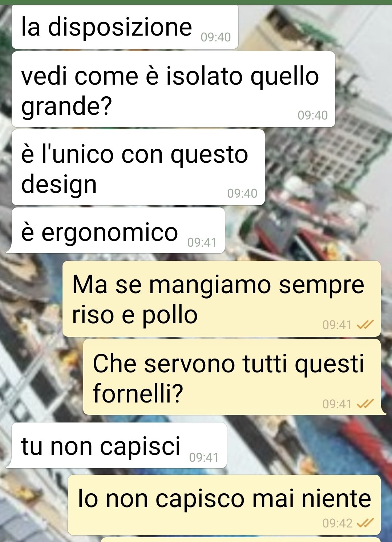Select the "Ma se mangiamo sempre riso e pollo" message
The width and height of the screenshot is (392, 542).
click(x=222, y=299)
